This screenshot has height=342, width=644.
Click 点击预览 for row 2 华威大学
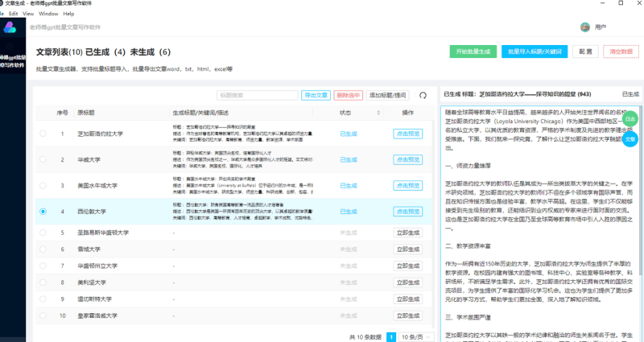[x=408, y=159]
